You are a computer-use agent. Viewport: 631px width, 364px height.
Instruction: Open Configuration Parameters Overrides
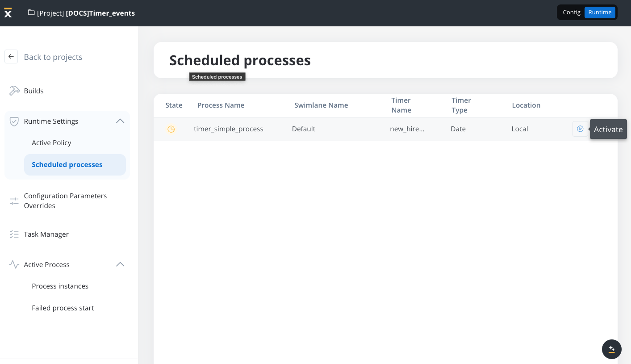(65, 201)
